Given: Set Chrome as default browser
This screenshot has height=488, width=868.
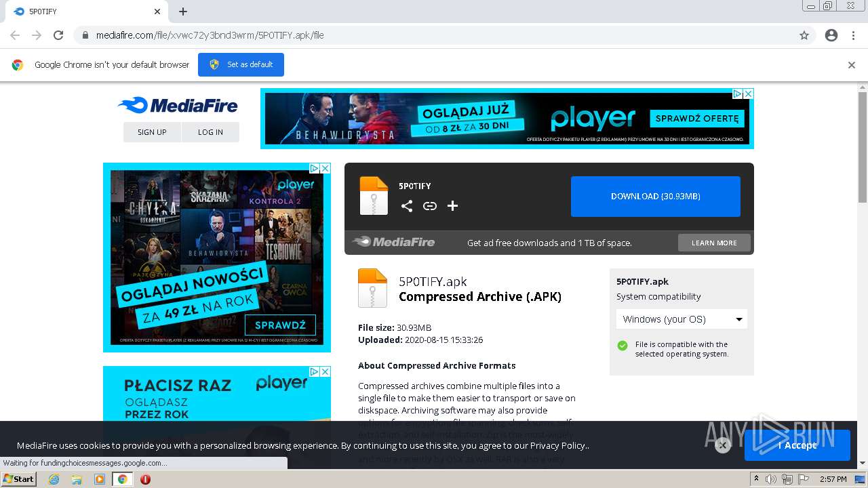Looking at the screenshot, I should coord(241,64).
